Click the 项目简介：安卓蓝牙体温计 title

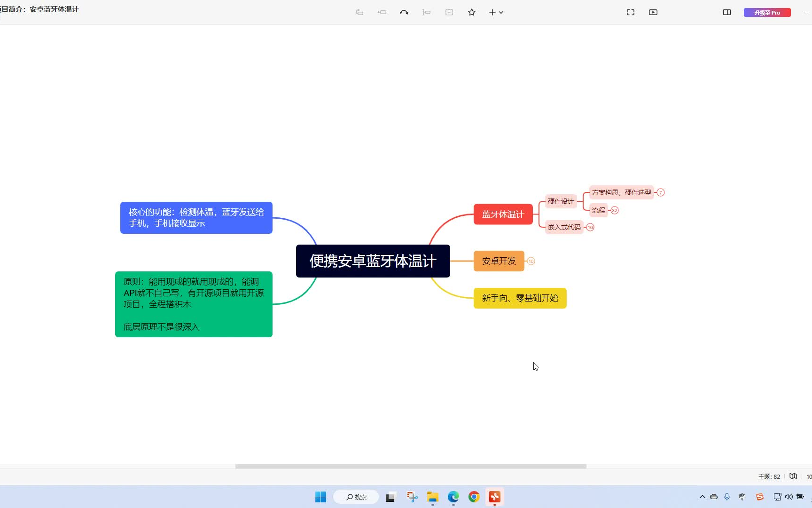(39, 9)
